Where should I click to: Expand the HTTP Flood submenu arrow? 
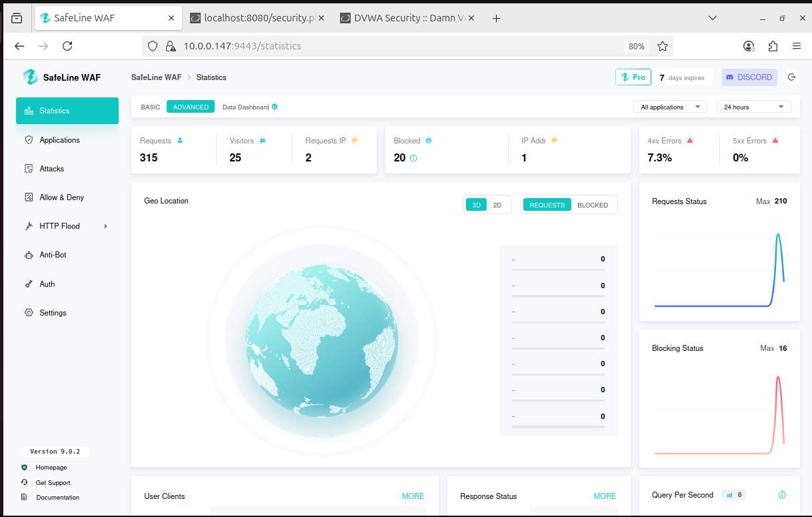[x=105, y=226]
